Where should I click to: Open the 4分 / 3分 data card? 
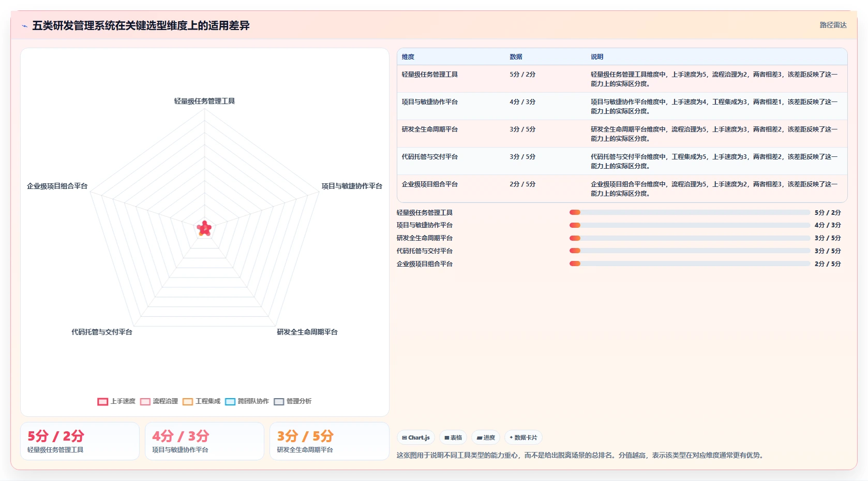(204, 441)
